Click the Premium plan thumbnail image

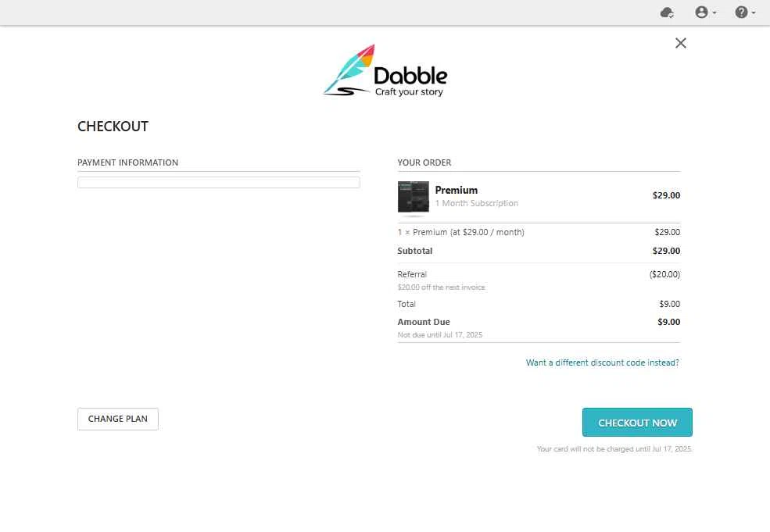tap(413, 197)
